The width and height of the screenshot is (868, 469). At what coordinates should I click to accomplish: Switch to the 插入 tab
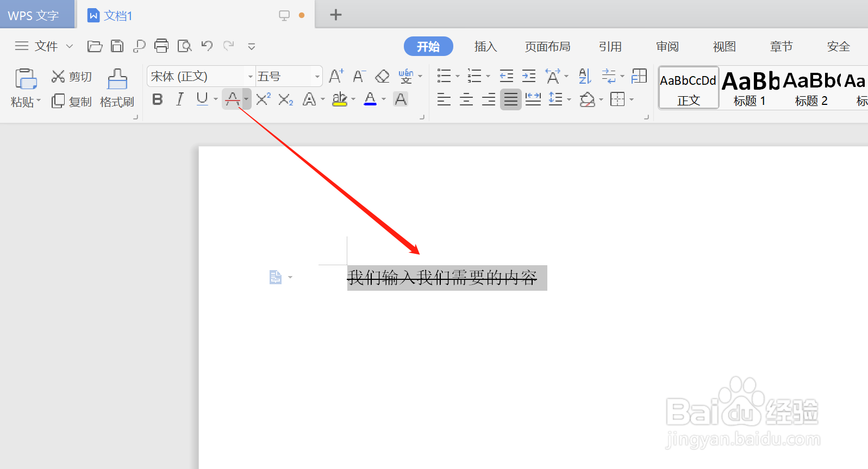click(x=485, y=46)
